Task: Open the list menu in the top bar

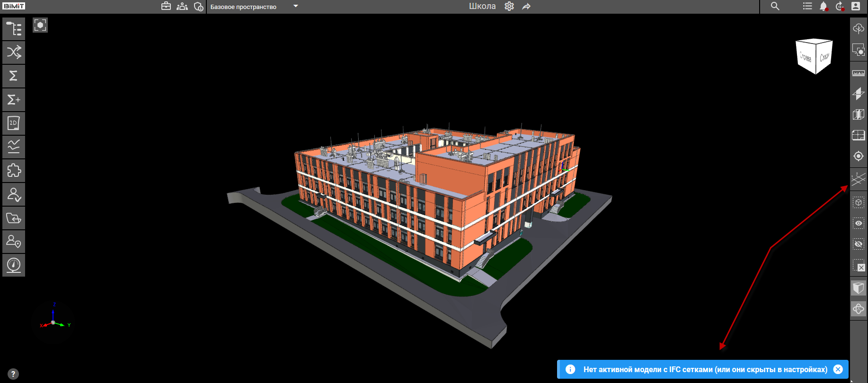Action: pos(807,6)
